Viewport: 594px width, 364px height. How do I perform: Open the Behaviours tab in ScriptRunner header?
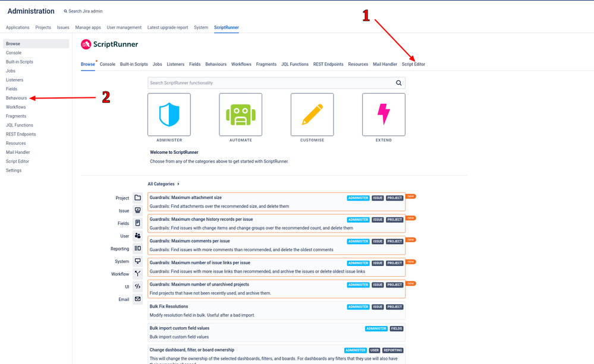click(x=216, y=64)
